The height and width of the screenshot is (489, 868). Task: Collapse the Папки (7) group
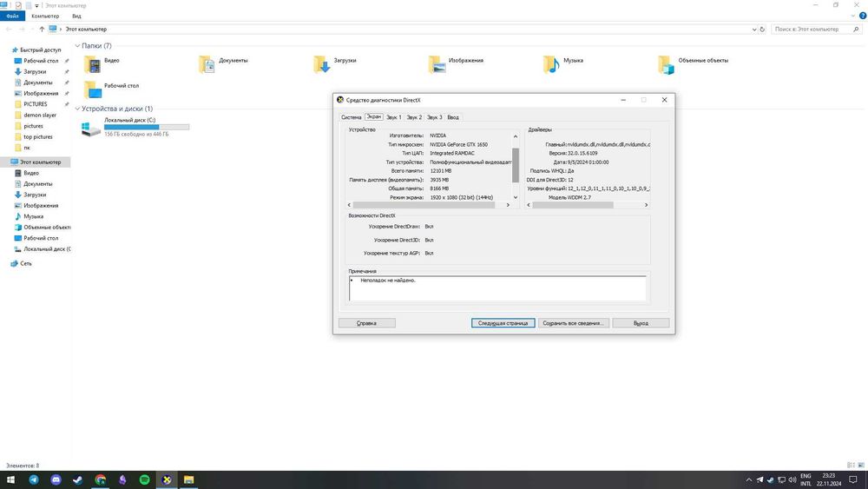(x=77, y=46)
